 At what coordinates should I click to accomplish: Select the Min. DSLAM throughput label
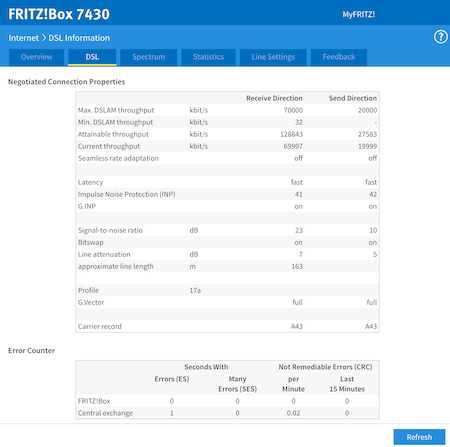[x=115, y=122]
